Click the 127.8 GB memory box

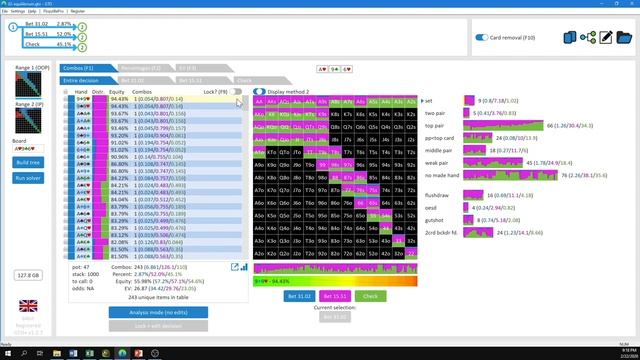28,276
